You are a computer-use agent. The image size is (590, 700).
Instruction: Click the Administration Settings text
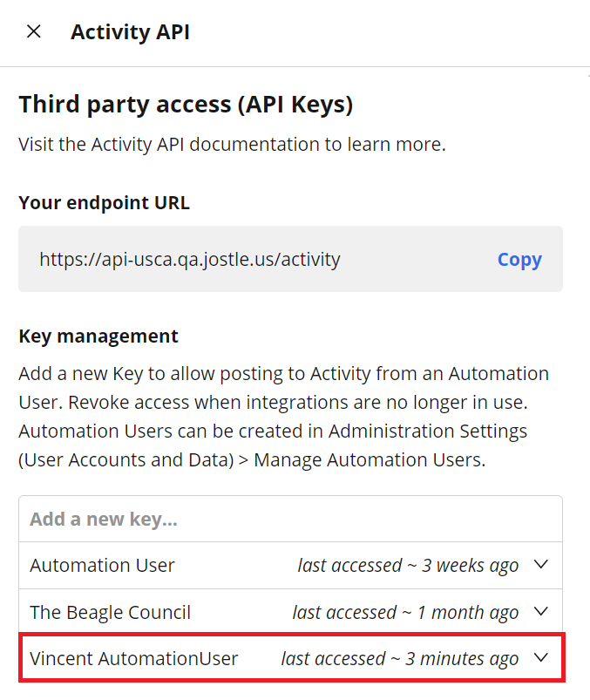(428, 432)
